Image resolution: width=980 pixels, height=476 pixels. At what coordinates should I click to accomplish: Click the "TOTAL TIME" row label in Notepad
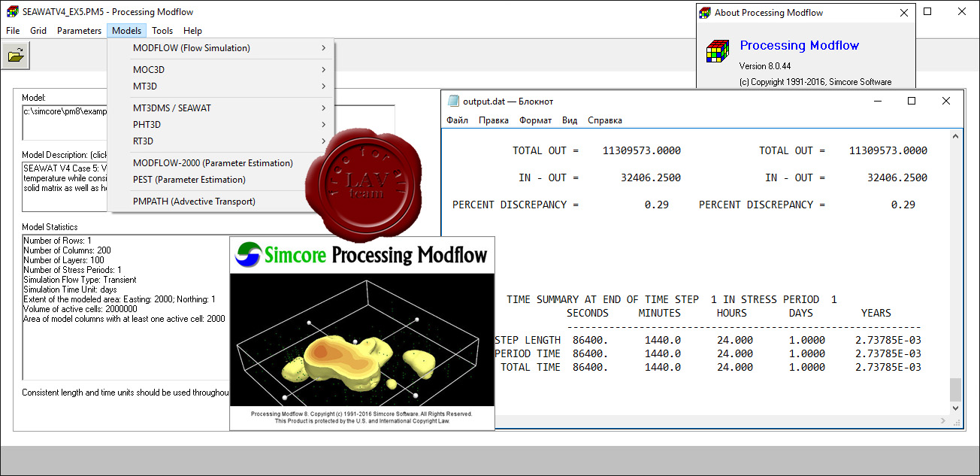click(531, 367)
